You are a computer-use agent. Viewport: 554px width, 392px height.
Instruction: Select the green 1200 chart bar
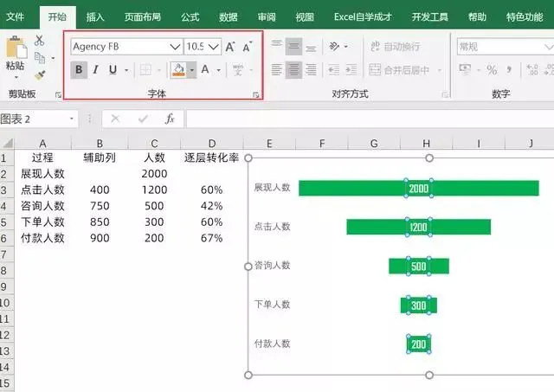click(419, 227)
